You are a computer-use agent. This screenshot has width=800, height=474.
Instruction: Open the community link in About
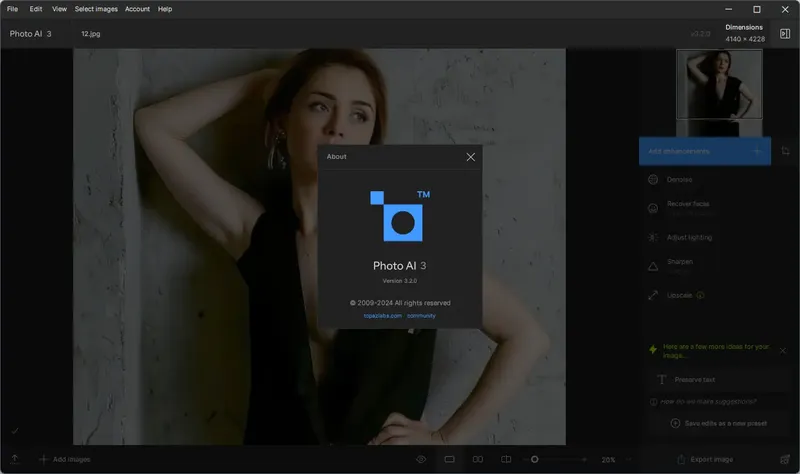pos(421,315)
